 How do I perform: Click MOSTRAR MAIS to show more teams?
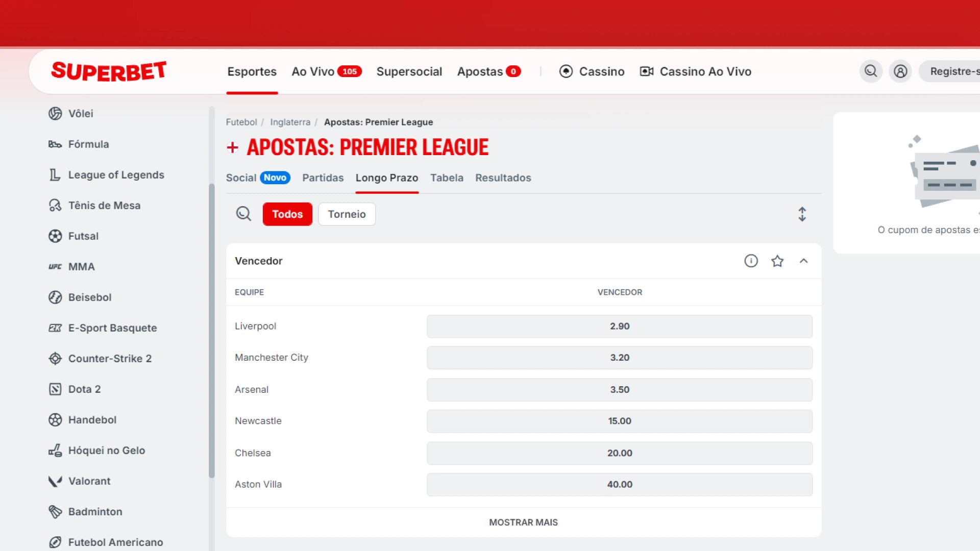524,522
